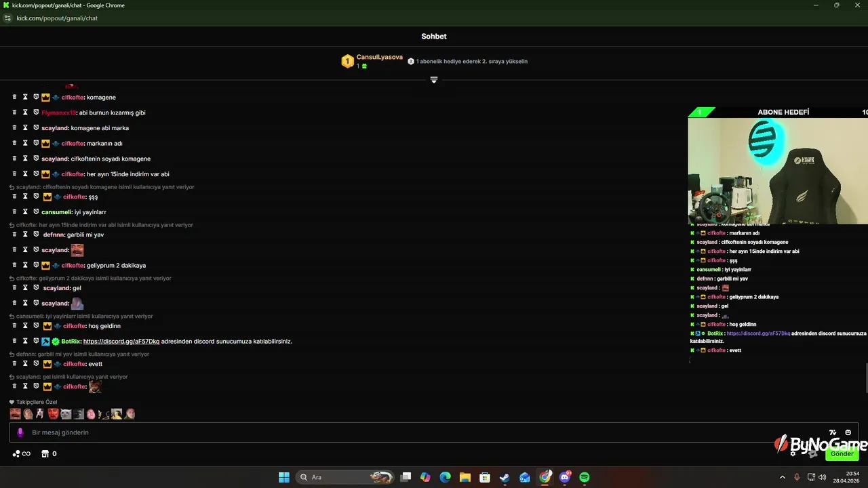Click the purple microphone icon in message box
This screenshot has width=868, height=488.
20,432
